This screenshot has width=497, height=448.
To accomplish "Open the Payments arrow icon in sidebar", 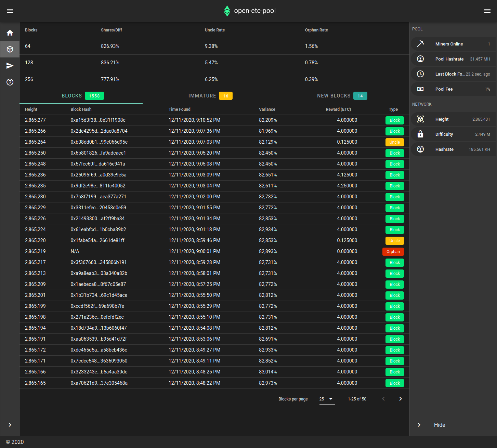I will click(10, 65).
